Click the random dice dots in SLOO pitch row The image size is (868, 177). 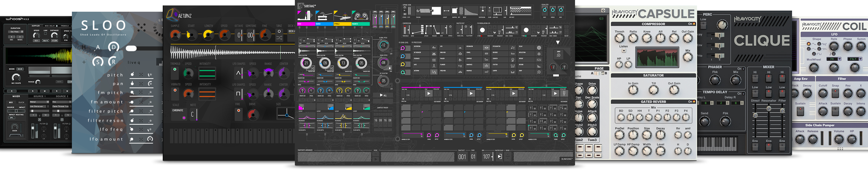(x=141, y=74)
